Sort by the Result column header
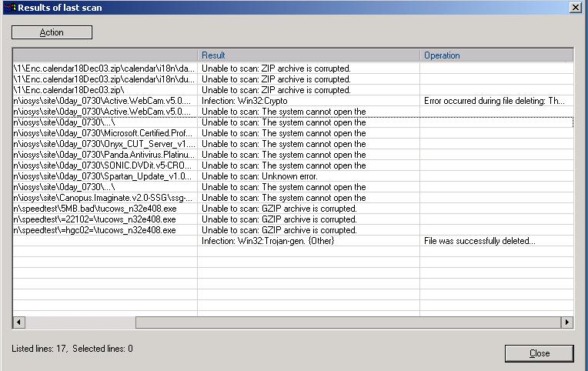Viewport: 588px width, 371px height. pos(308,55)
